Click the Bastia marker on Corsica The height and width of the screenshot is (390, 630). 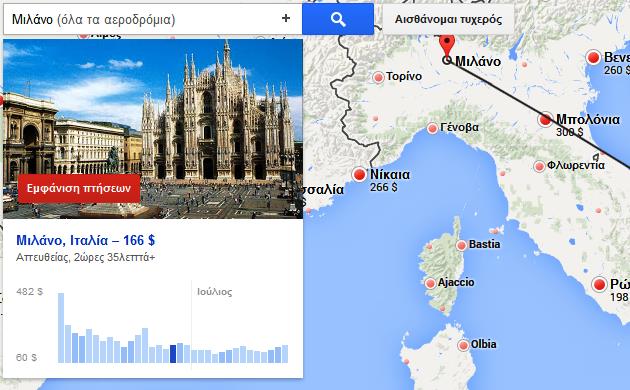click(461, 245)
